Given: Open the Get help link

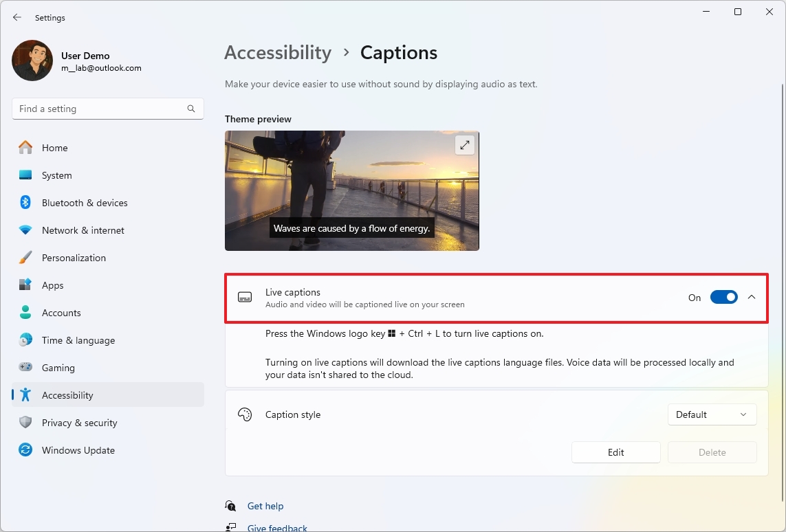Looking at the screenshot, I should (x=265, y=506).
